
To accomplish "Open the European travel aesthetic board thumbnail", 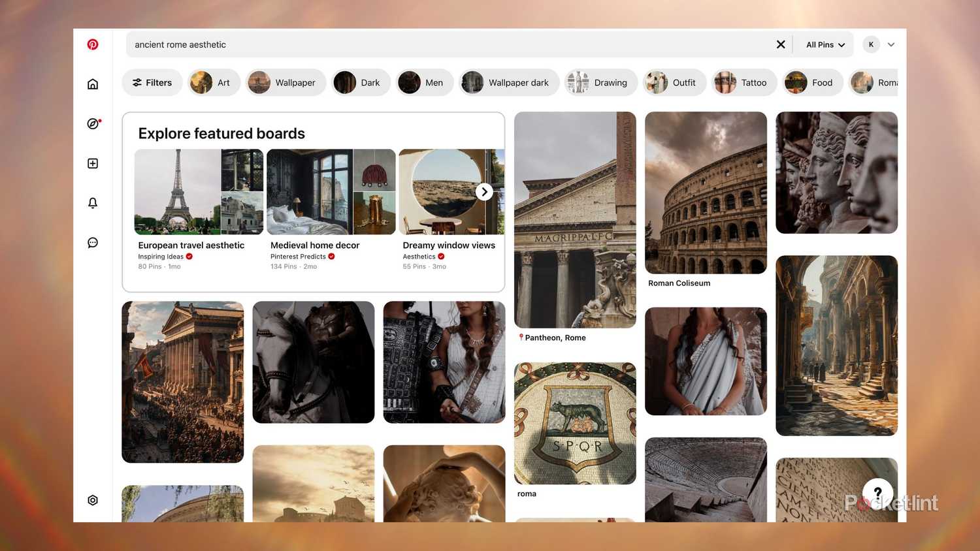I will [x=199, y=191].
